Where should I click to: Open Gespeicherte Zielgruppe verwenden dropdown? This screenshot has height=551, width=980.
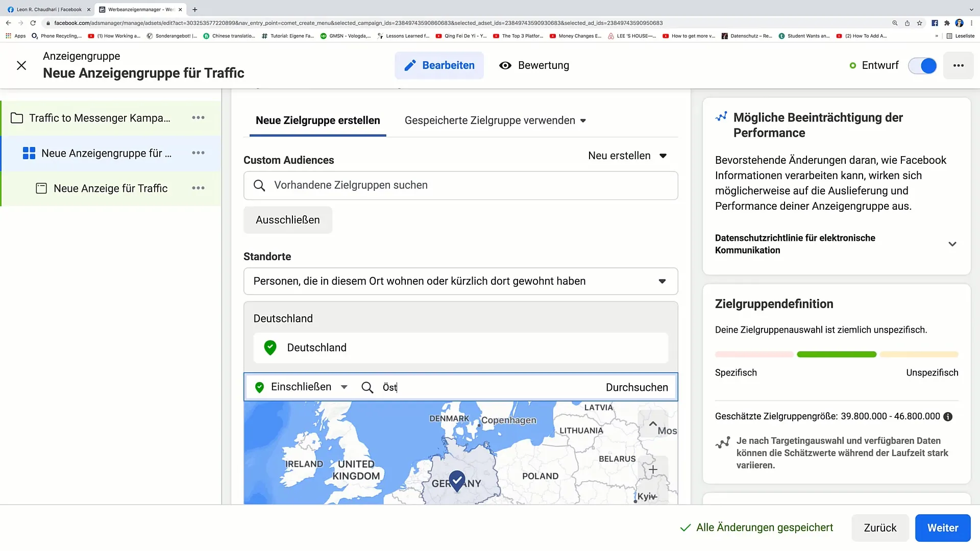pyautogui.click(x=495, y=120)
